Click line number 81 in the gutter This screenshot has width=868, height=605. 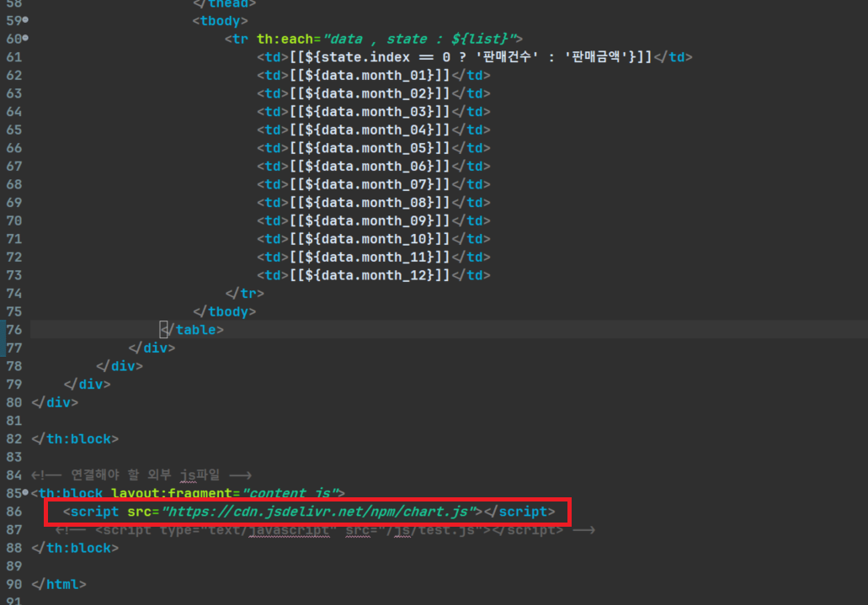tap(13, 421)
